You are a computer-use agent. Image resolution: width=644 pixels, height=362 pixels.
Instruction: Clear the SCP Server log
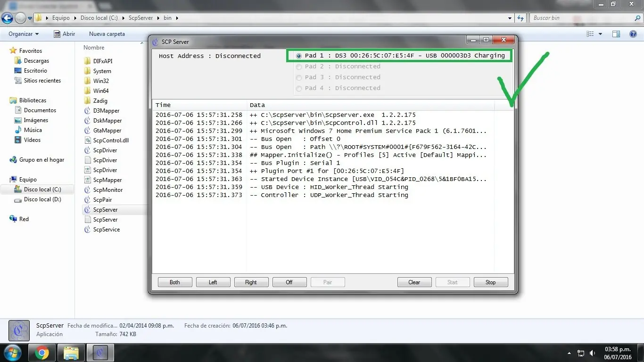(414, 282)
